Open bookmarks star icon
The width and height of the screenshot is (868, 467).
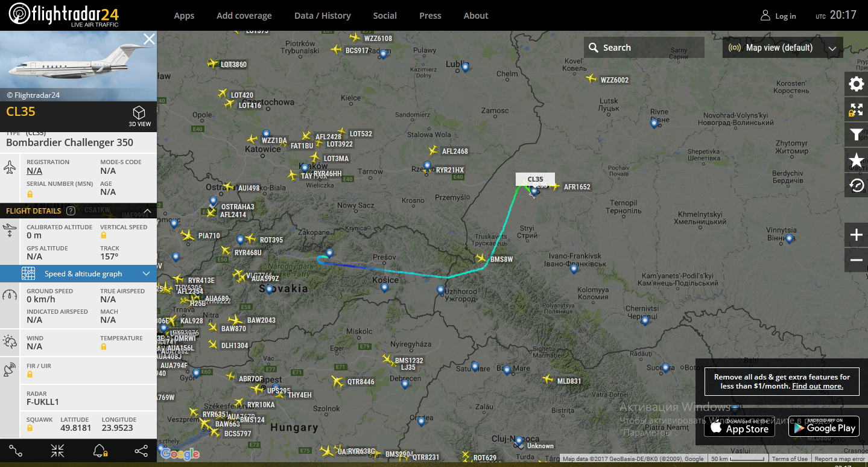pyautogui.click(x=856, y=160)
